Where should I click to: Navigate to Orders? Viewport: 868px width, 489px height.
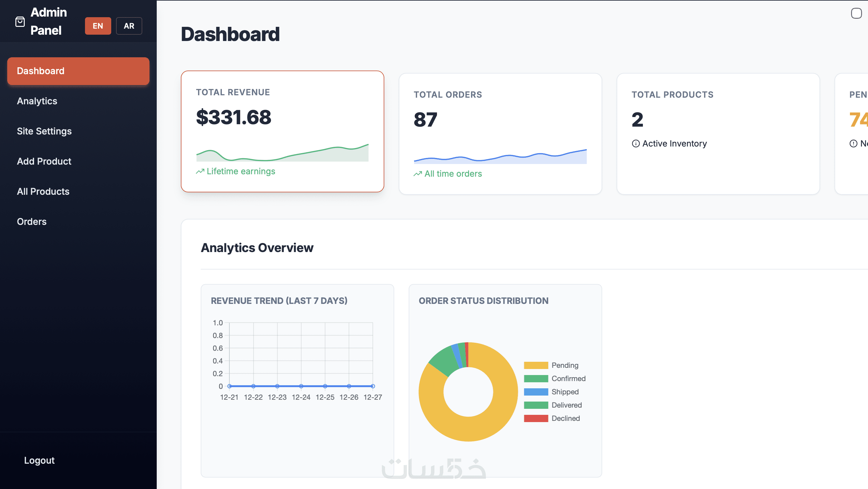pos(32,222)
